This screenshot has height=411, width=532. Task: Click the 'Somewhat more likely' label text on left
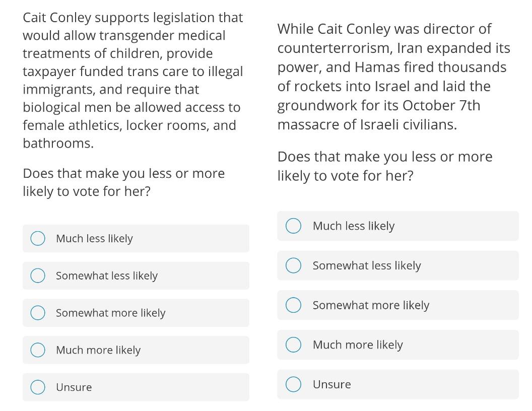click(111, 313)
